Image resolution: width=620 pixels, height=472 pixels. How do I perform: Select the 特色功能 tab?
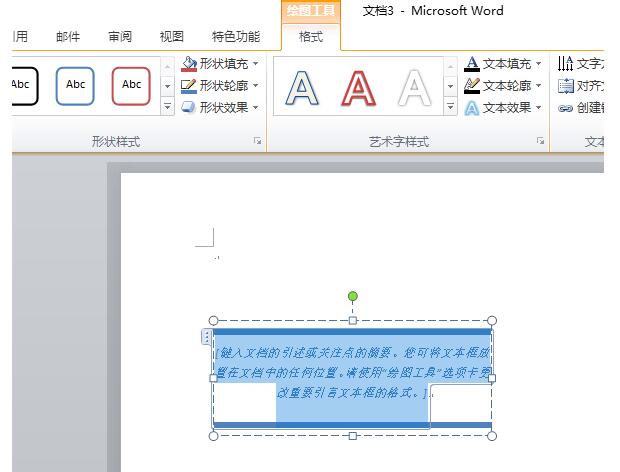(236, 37)
